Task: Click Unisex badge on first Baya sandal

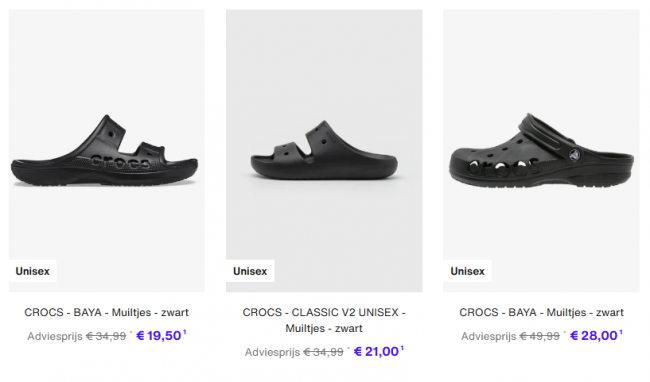Action: [32, 271]
